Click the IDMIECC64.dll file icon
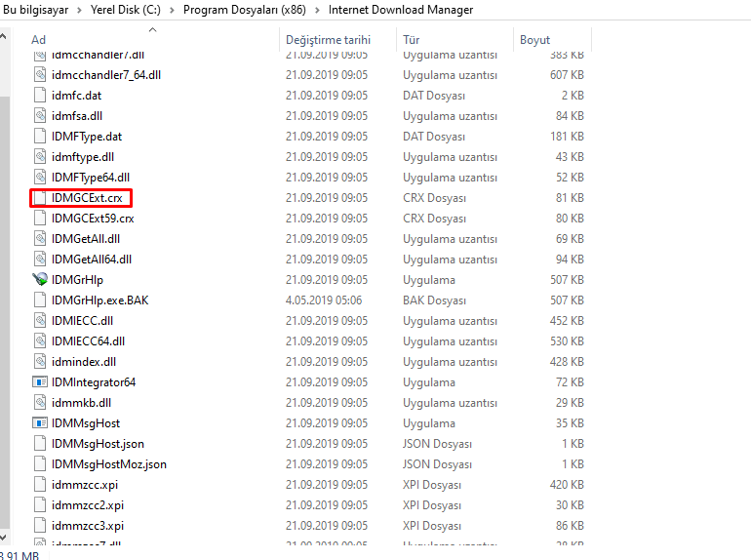The image size is (751, 560). (40, 341)
